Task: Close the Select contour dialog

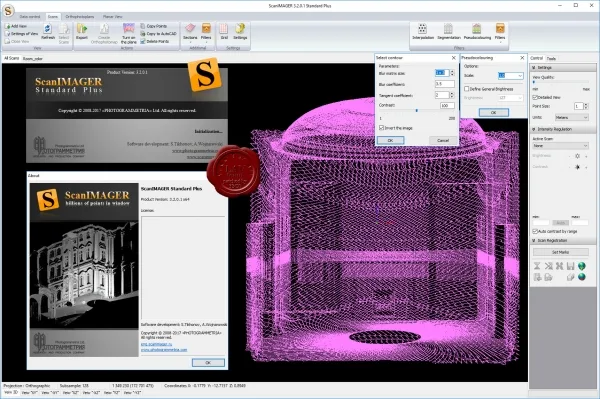Action: click(454, 58)
